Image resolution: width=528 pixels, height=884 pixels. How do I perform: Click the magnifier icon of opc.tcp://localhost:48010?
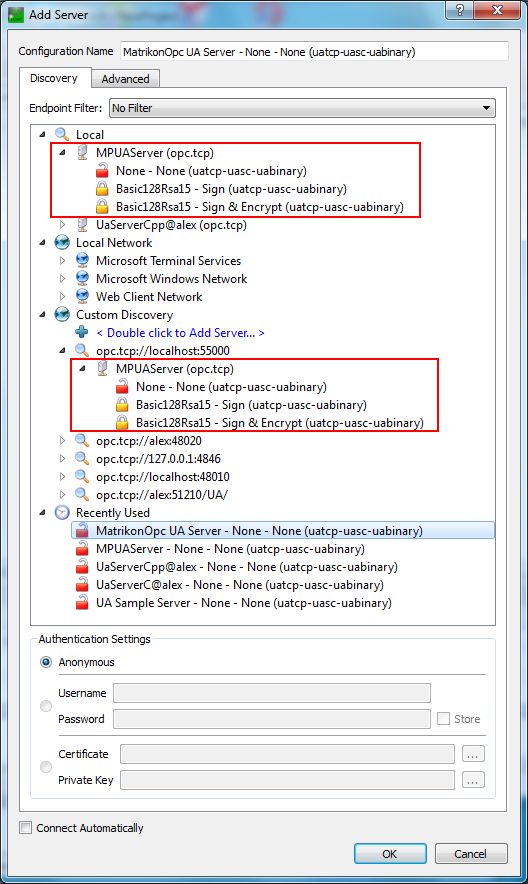click(x=82, y=476)
